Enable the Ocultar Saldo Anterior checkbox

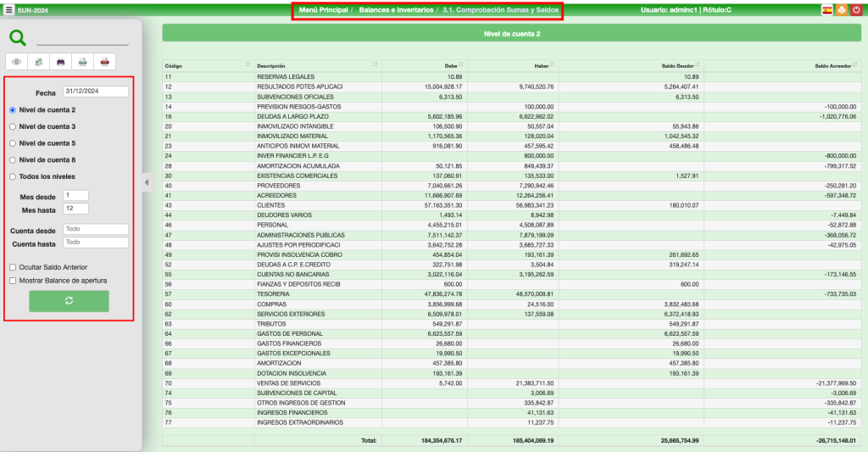[13, 267]
